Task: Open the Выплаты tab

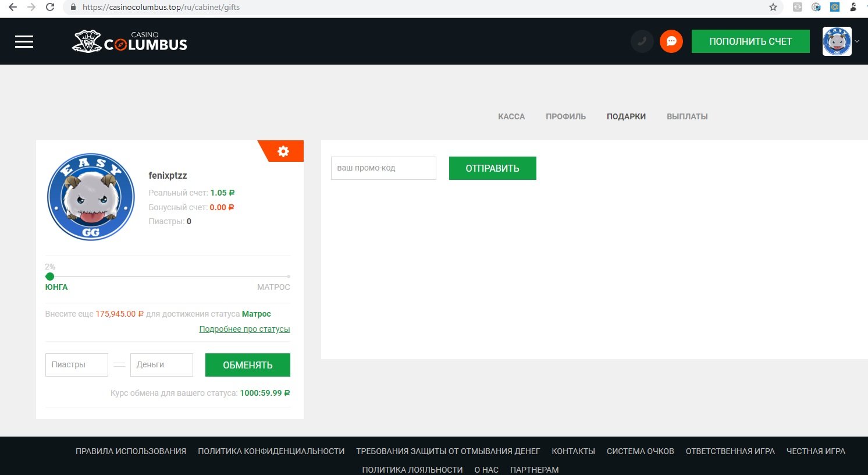Action: pyautogui.click(x=687, y=116)
